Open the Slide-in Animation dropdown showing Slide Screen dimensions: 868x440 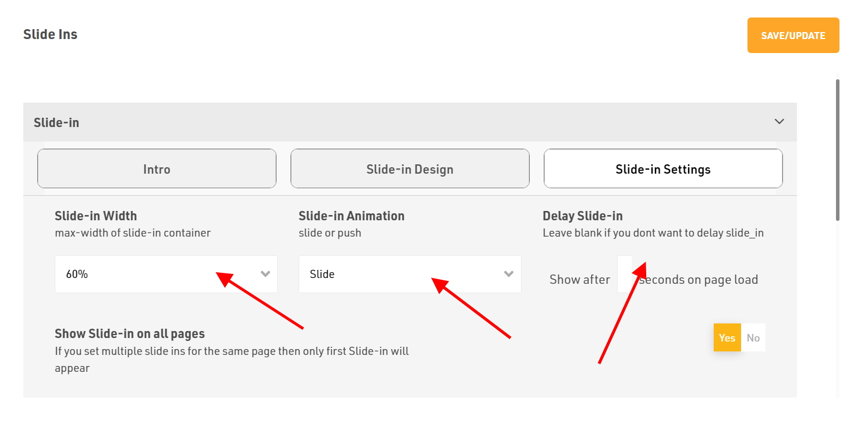[402, 274]
